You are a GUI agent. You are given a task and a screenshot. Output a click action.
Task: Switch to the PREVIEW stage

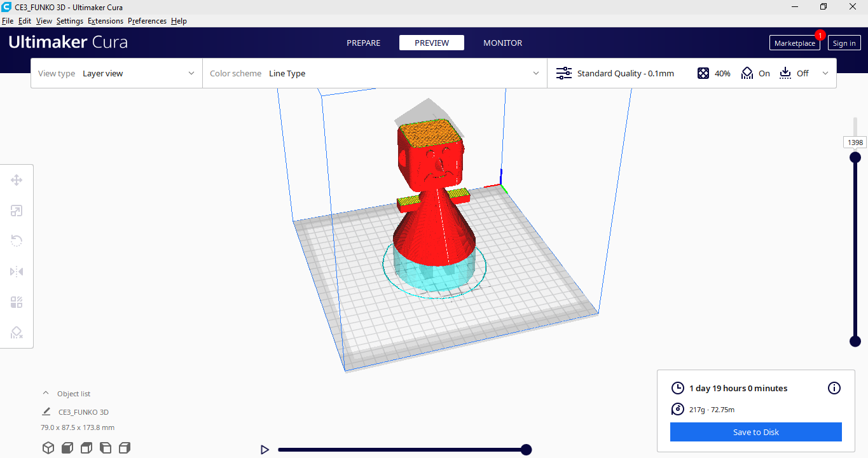432,43
